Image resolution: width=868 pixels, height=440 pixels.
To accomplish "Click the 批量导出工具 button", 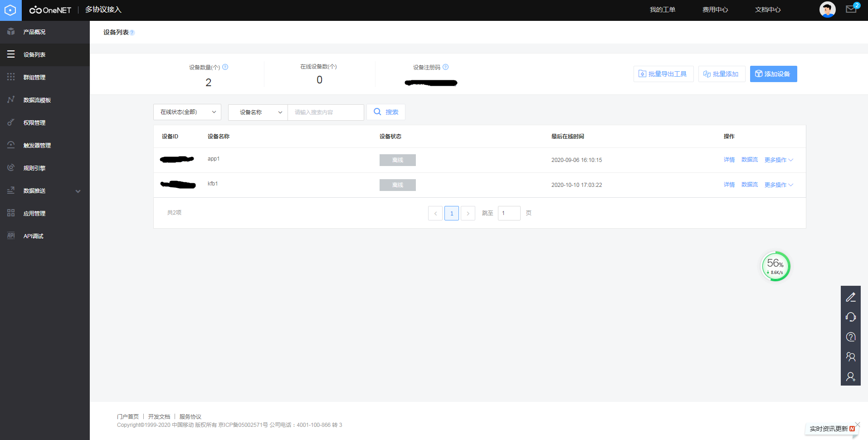I will click(663, 74).
